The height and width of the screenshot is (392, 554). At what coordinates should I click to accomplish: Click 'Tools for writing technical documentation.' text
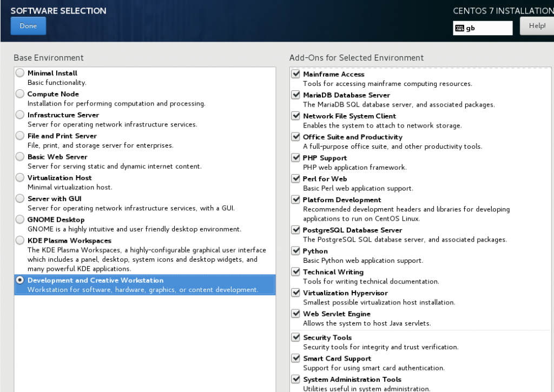[371, 282]
